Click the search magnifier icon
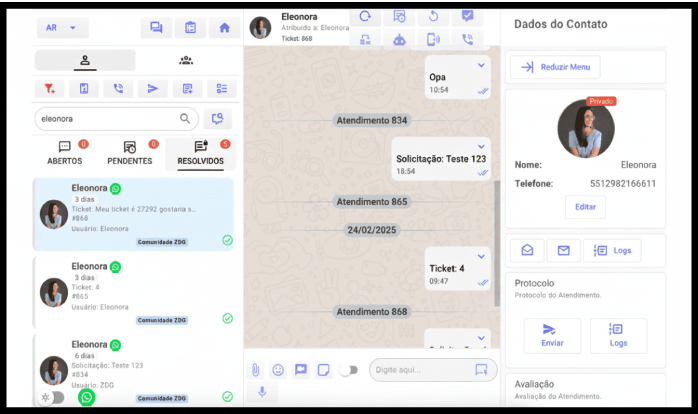The image size is (698, 414). [186, 118]
